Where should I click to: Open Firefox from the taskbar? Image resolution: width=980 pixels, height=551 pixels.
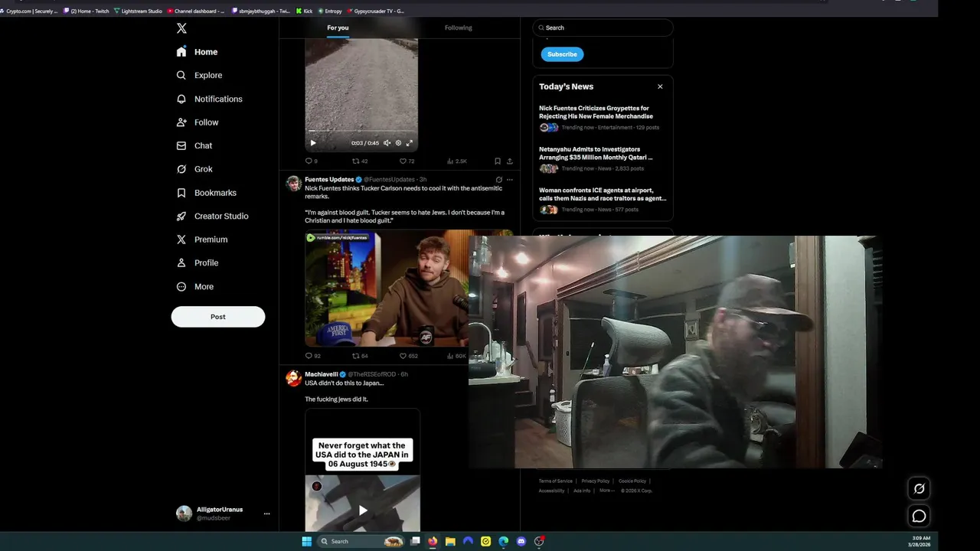pyautogui.click(x=433, y=541)
